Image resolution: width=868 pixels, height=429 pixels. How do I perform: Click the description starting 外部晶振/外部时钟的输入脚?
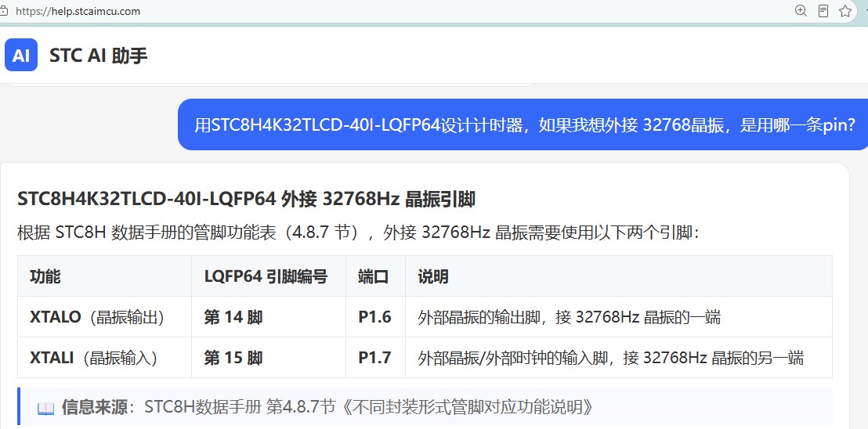click(x=610, y=359)
